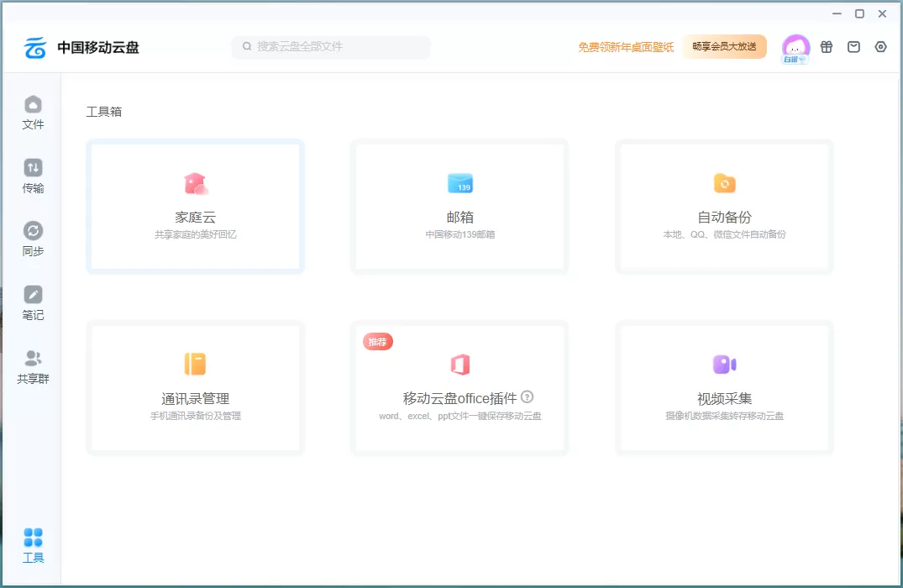Click 免费领新年桌面壁纸 wallpaper link
The image size is (903, 588).
coord(626,47)
